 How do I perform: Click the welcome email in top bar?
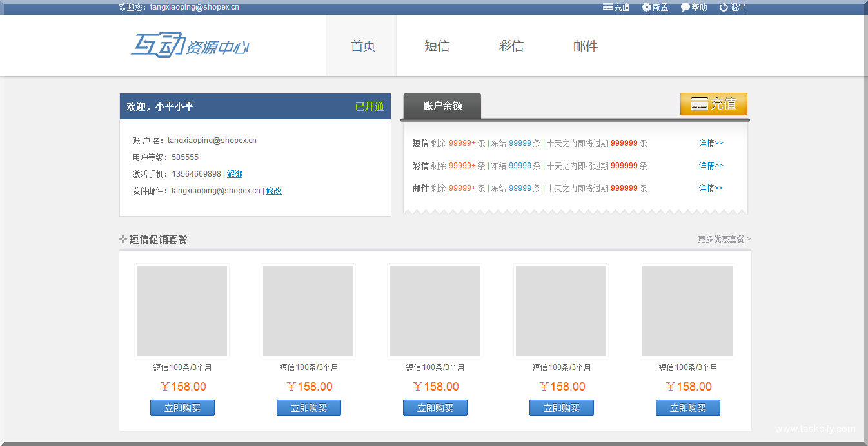[195, 7]
